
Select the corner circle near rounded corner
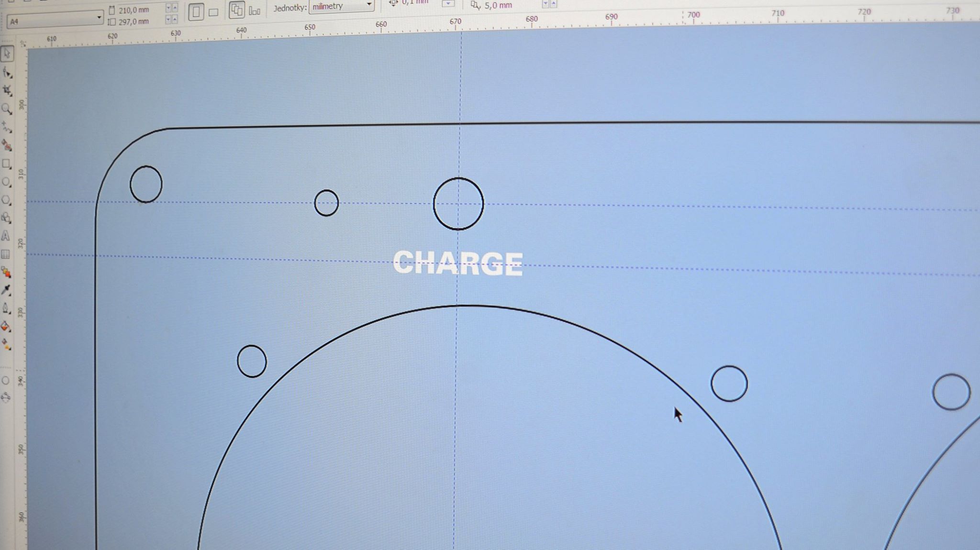click(x=146, y=184)
